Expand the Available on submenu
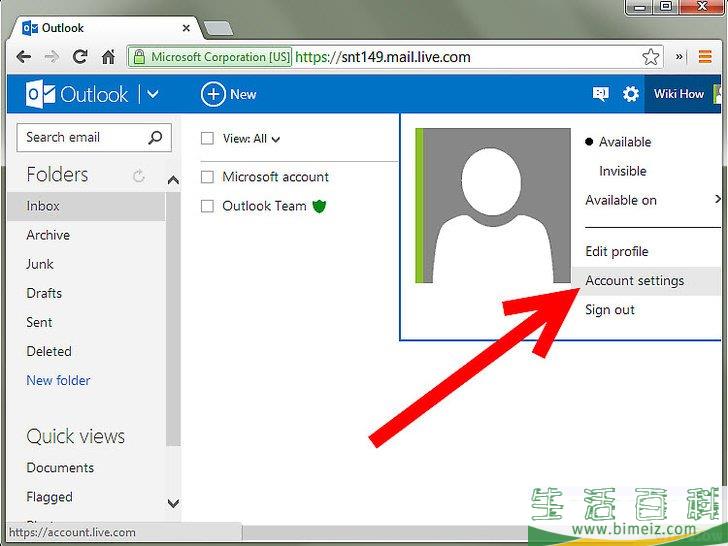Viewport: 728px width, 546px height. tap(652, 200)
